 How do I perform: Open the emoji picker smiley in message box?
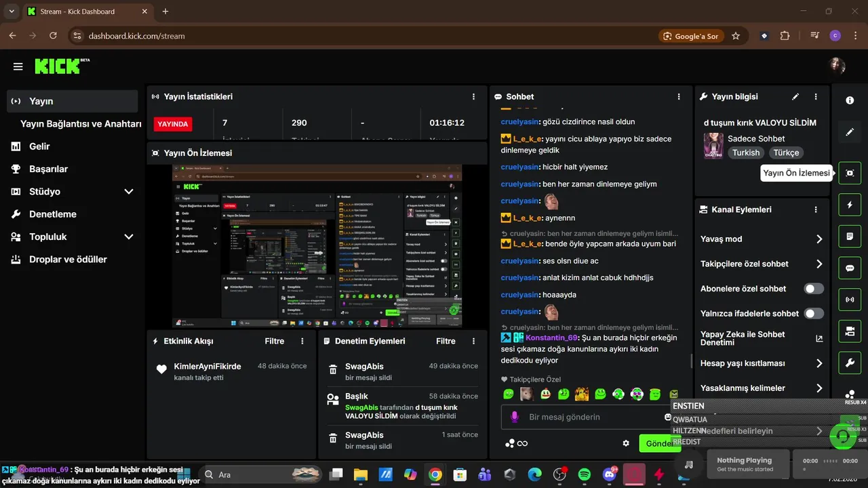point(668,417)
